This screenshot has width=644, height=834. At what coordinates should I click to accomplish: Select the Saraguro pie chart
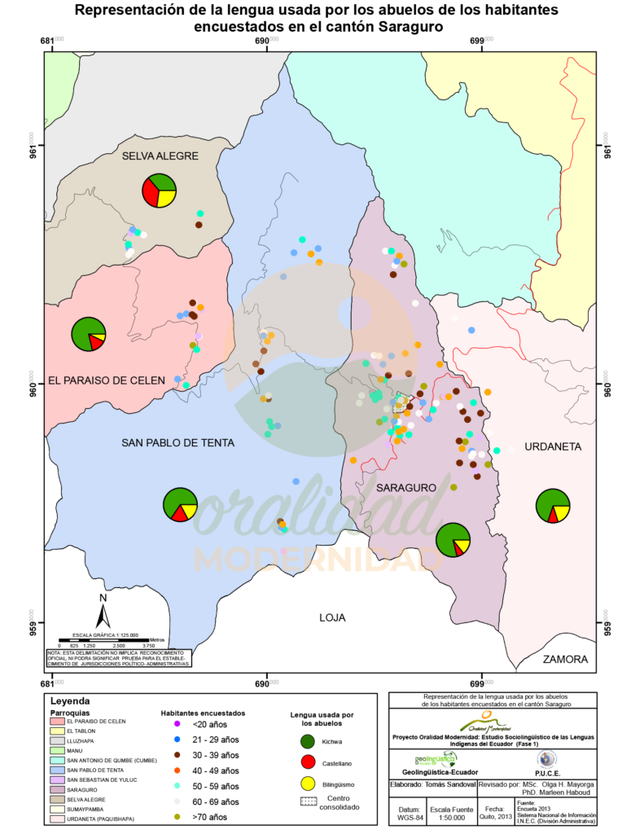pos(453,540)
